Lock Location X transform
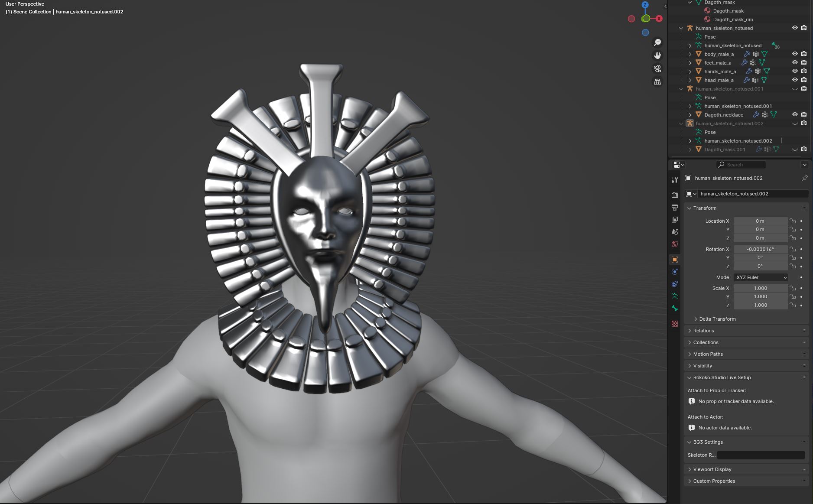813x504 pixels. [793, 221]
